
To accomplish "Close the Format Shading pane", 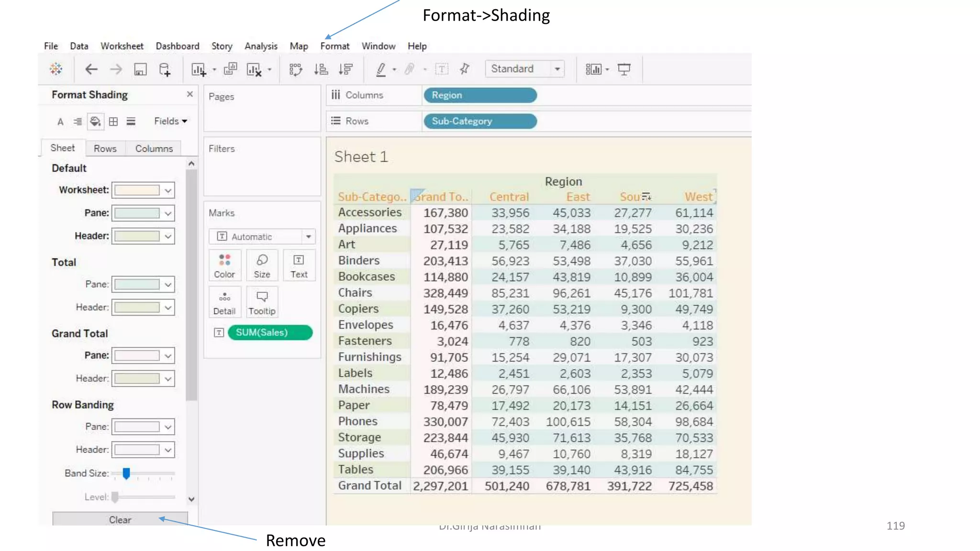I will point(190,94).
